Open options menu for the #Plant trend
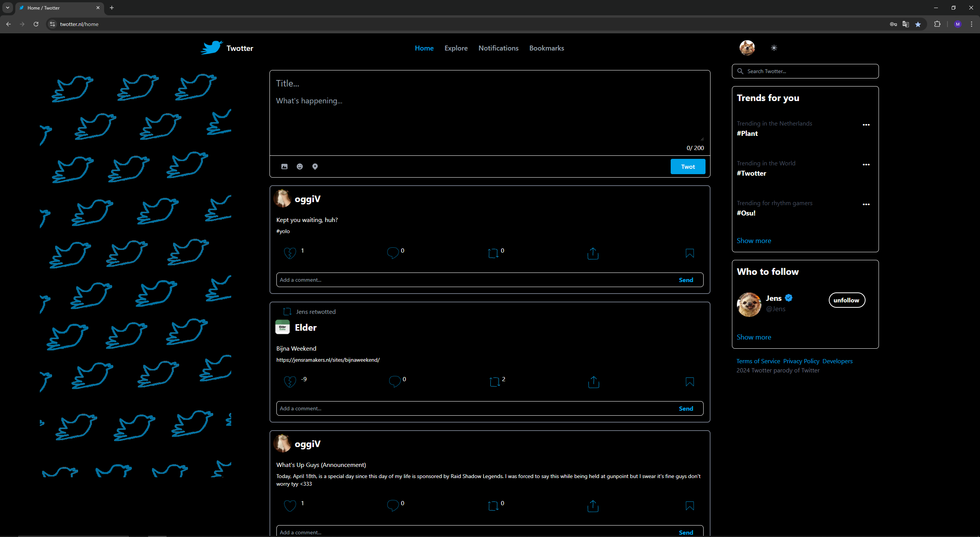This screenshot has width=980, height=537. [866, 124]
